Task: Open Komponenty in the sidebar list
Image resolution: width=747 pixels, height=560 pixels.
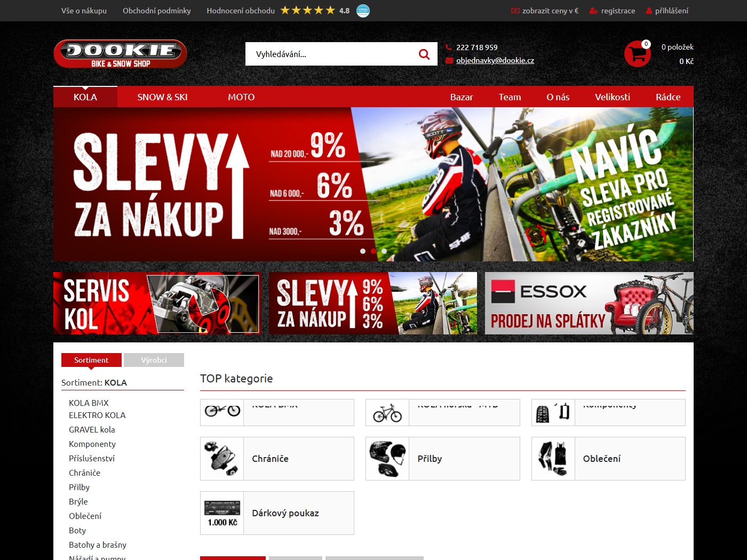Action: 92,444
